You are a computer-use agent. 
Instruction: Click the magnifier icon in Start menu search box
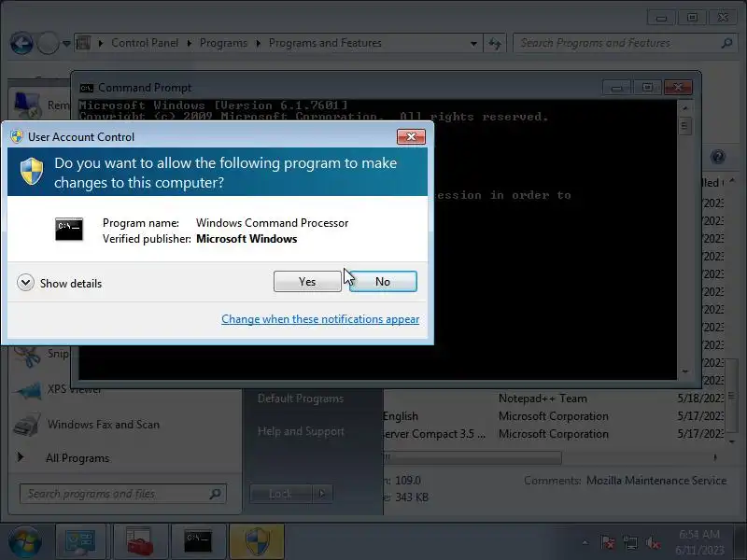[216, 494]
